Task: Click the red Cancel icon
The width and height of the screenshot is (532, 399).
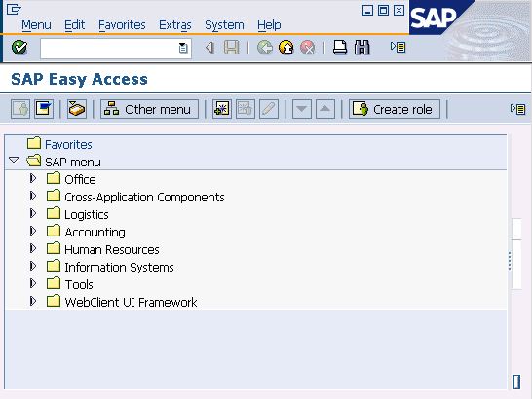Action: tap(307, 48)
